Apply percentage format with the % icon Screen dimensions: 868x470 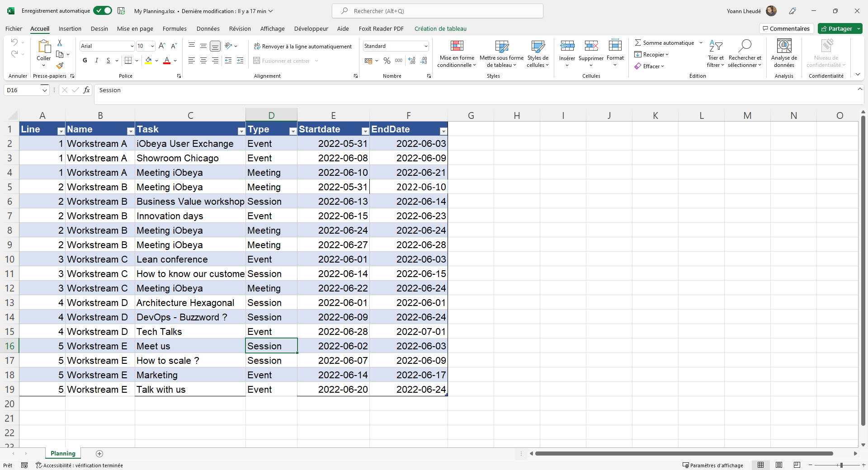click(x=387, y=61)
